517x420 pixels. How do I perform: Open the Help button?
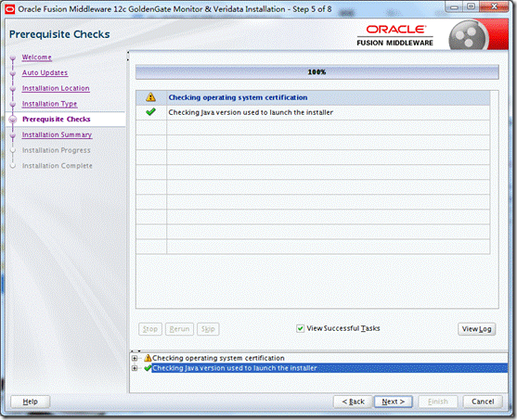click(x=30, y=401)
